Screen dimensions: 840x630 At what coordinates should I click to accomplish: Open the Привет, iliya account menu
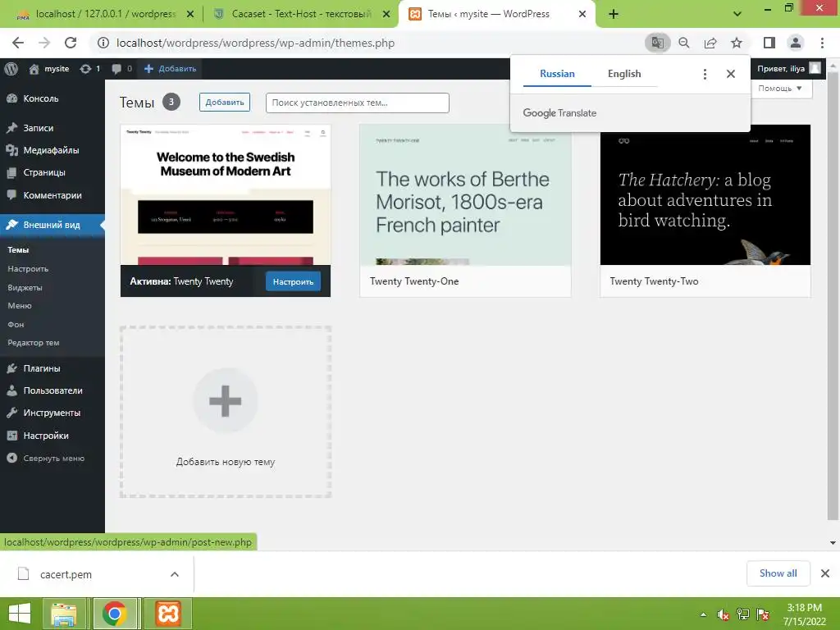[788, 69]
